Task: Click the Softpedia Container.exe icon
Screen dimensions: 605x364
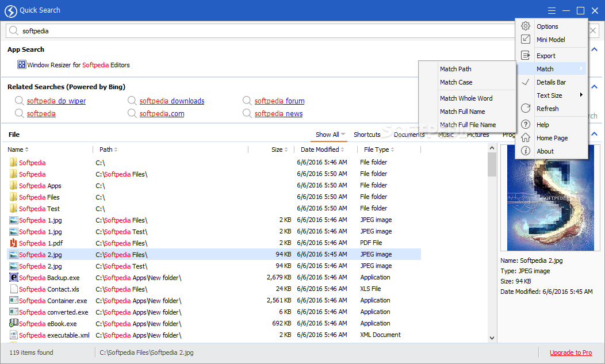Action: point(13,300)
